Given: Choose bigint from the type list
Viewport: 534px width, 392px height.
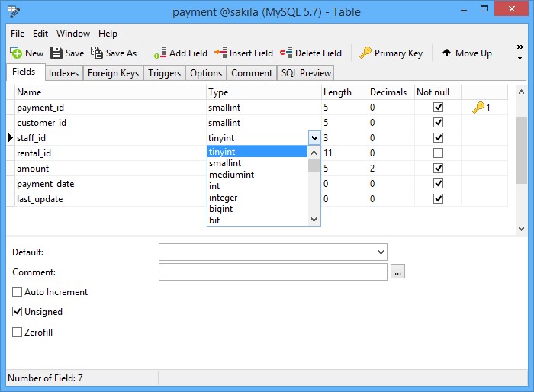Looking at the screenshot, I should [221, 209].
